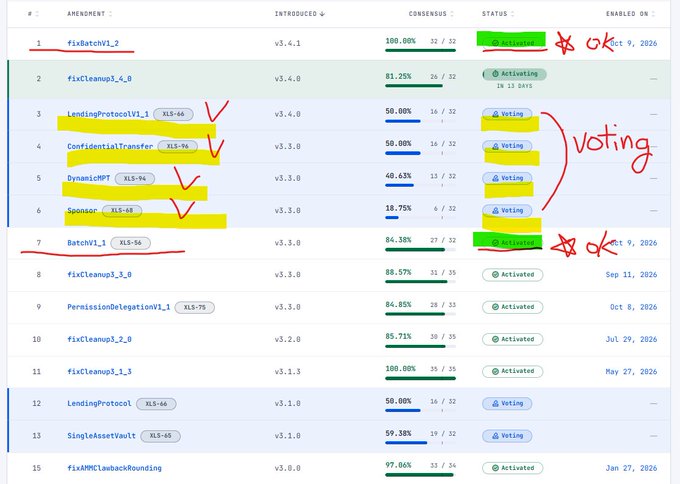
Task: Click the Activated badge for fixCleanup3_2_0
Action: [x=513, y=339]
